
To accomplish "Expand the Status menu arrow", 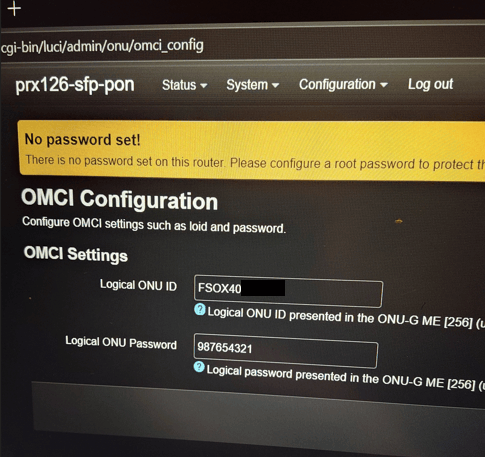I will coord(204,86).
